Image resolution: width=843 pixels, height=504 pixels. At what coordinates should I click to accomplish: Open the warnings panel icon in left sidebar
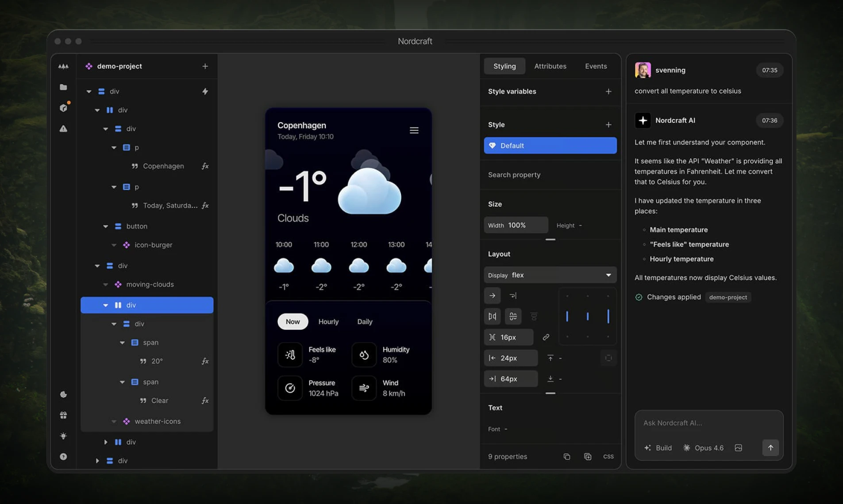[x=63, y=128]
